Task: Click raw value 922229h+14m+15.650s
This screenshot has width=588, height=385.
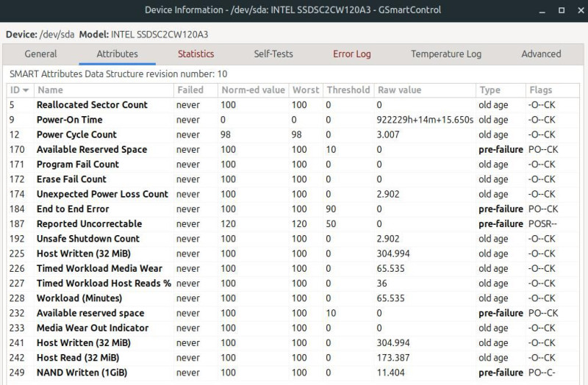Action: 425,120
